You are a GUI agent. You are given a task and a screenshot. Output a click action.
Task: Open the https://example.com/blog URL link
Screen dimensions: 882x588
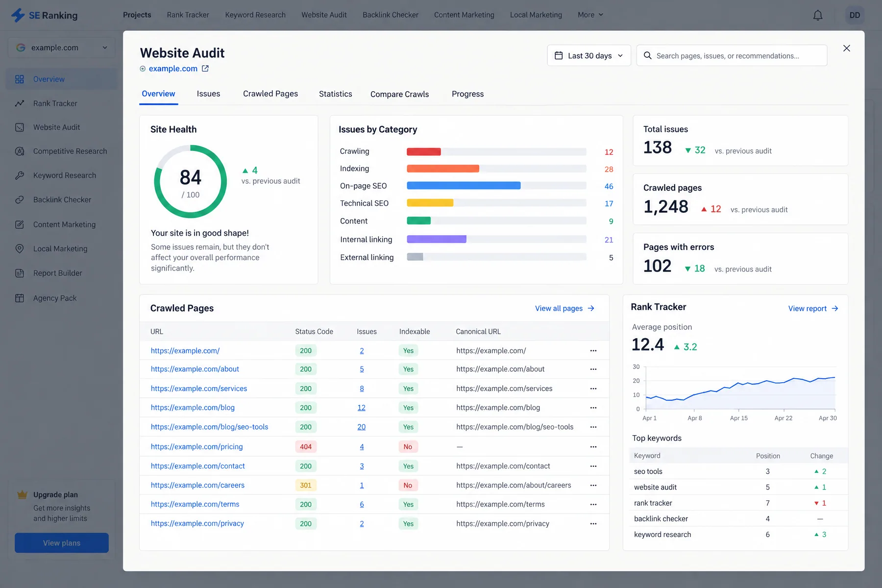tap(193, 408)
